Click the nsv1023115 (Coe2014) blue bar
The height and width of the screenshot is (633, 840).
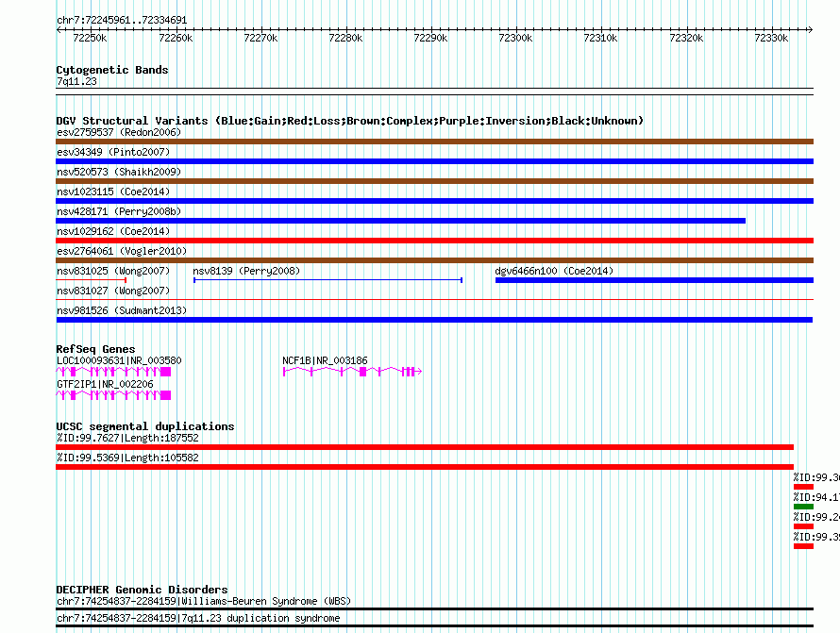434,201
